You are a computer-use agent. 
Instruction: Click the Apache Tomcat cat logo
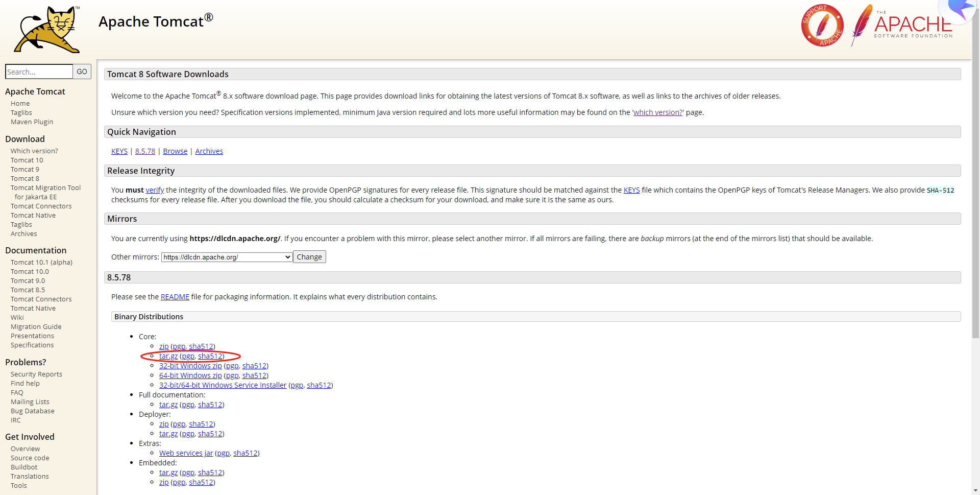pos(47,29)
